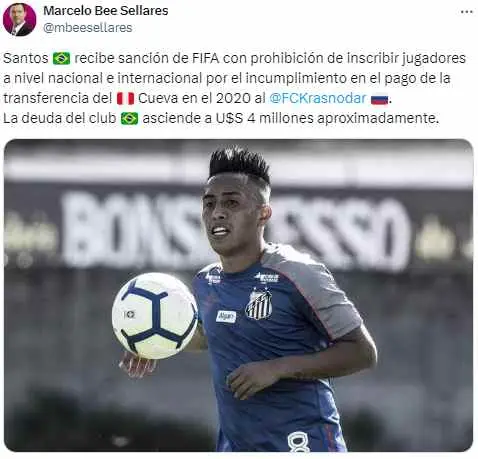Click the number 8 on the shorts

(299, 442)
